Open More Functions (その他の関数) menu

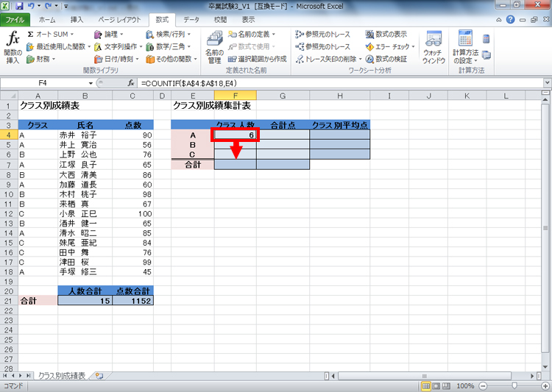pos(171,59)
